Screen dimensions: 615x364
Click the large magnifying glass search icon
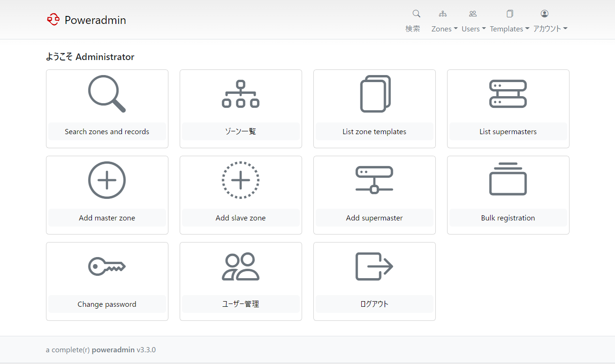coord(107,94)
